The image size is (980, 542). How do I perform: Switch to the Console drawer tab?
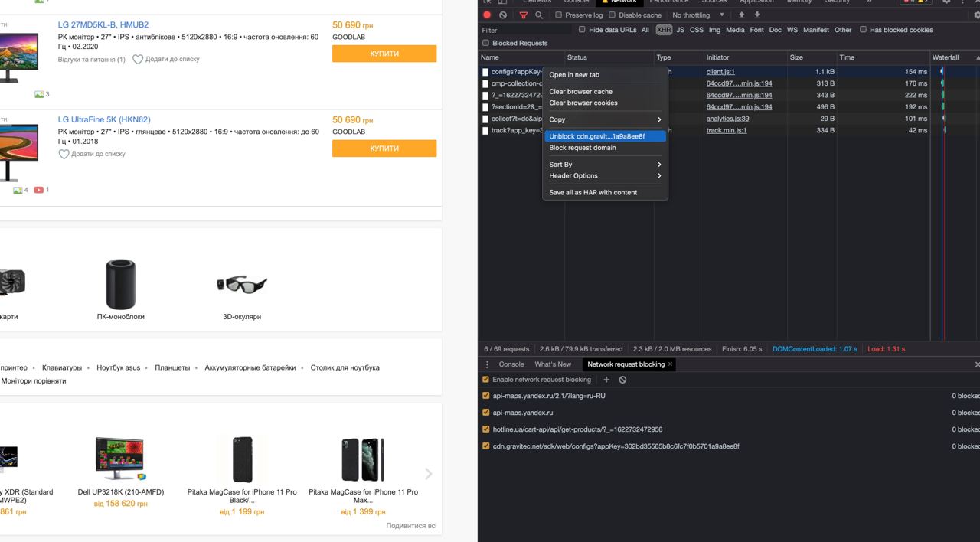tap(511, 364)
